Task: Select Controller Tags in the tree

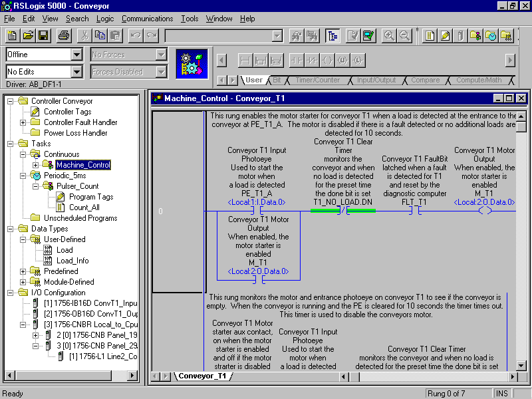Action: click(x=68, y=112)
